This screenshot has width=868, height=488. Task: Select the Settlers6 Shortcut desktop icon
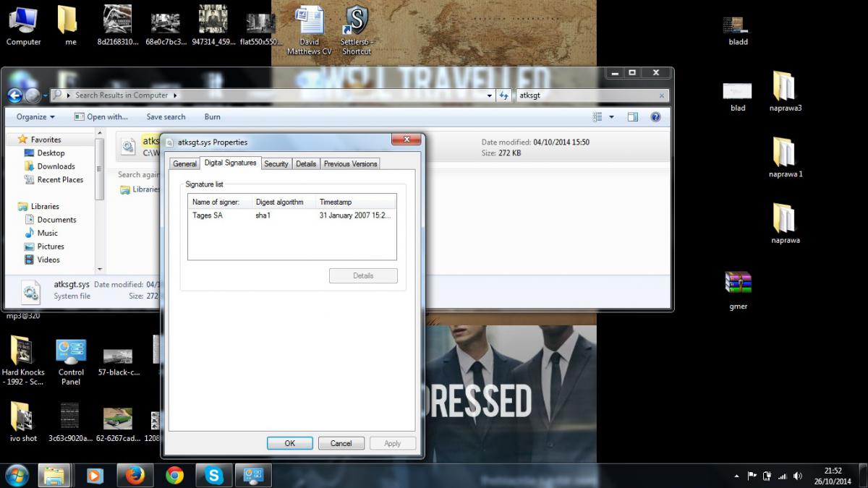coord(356,30)
